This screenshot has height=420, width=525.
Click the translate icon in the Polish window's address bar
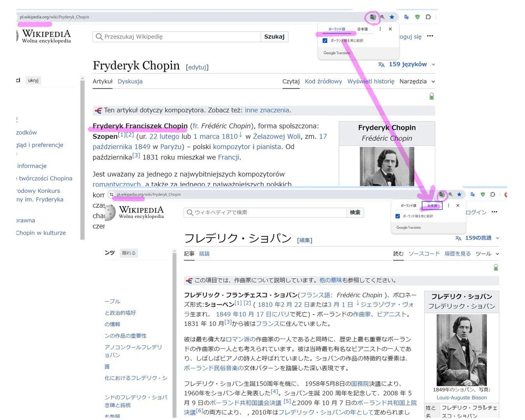click(x=373, y=17)
